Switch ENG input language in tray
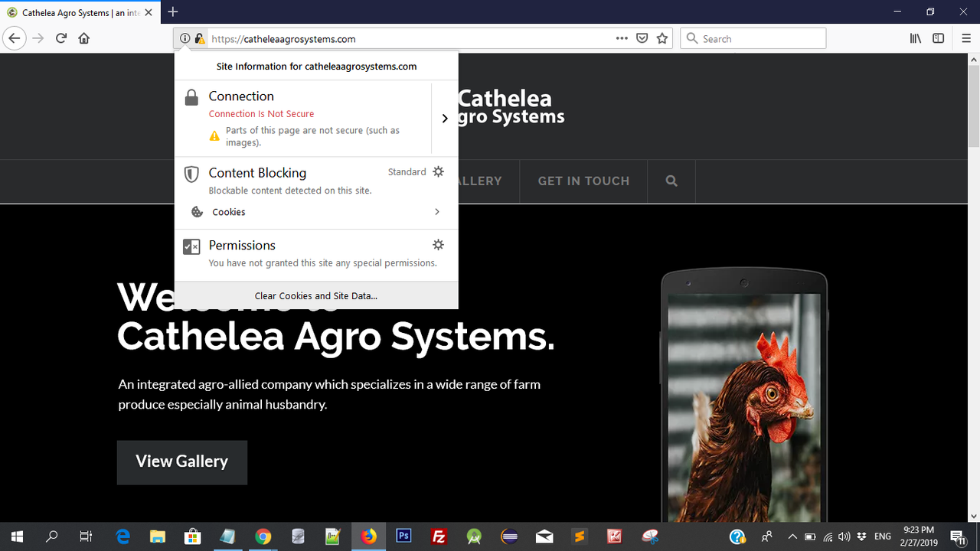Image resolution: width=980 pixels, height=551 pixels. coord(883,536)
